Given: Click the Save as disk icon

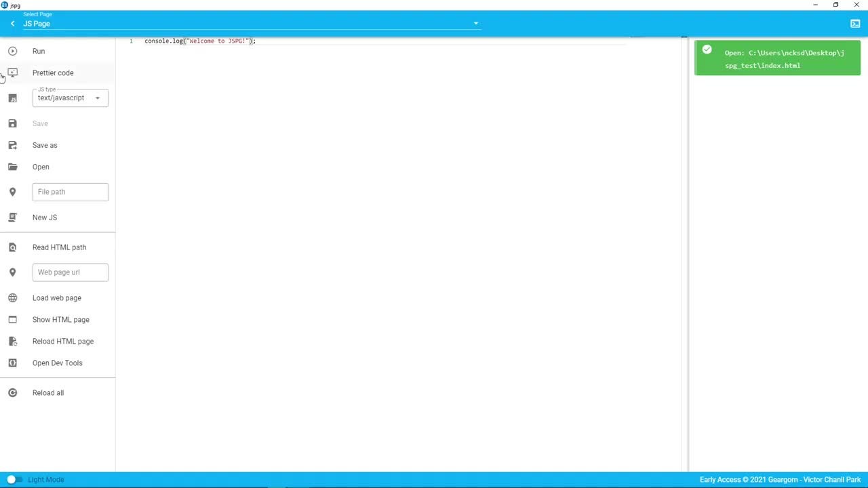Looking at the screenshot, I should click(12, 145).
